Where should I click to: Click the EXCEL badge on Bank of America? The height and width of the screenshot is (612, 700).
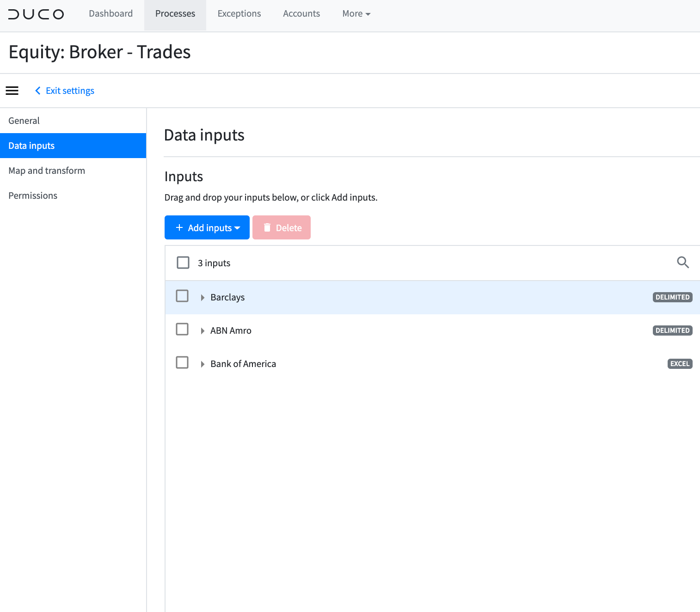pyautogui.click(x=679, y=364)
